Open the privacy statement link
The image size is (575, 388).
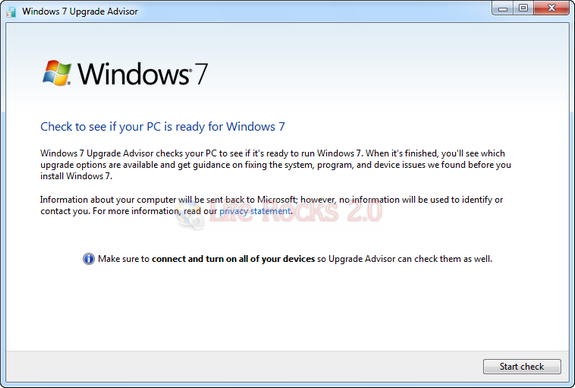[x=255, y=211]
